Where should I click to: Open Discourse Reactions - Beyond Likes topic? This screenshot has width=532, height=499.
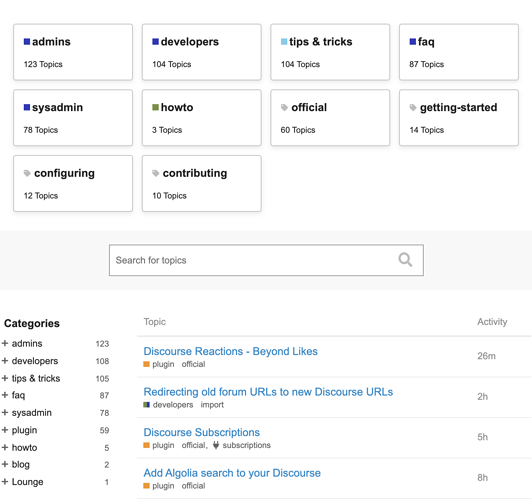pyautogui.click(x=230, y=351)
